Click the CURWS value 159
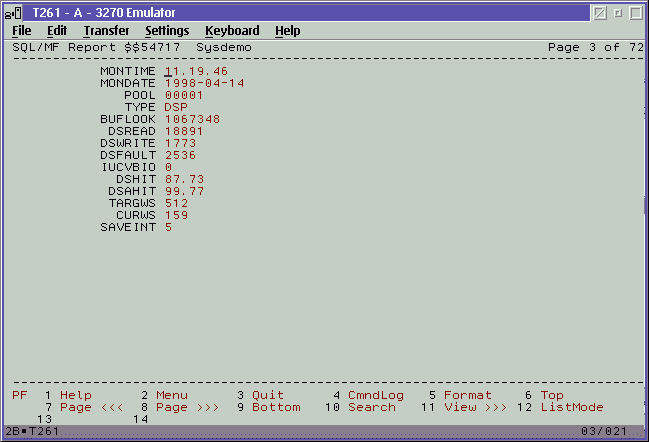The width and height of the screenshot is (649, 442). [176, 215]
